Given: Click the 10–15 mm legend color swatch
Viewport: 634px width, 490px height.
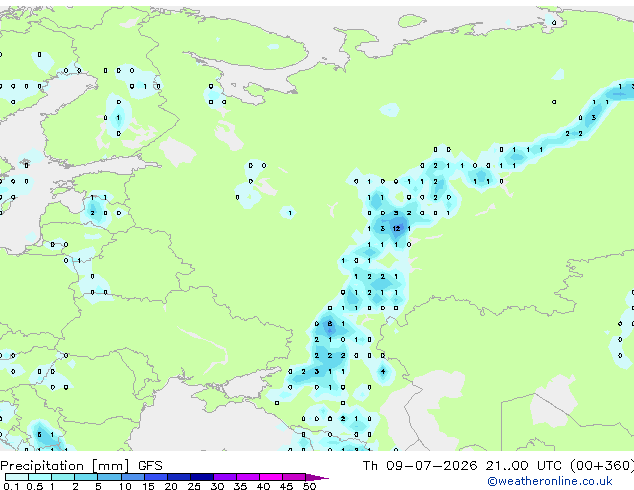Looking at the screenshot, I should 132,477.
